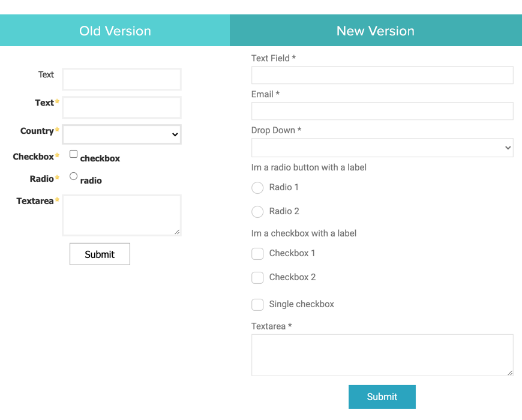This screenshot has height=420, width=522.
Task: Check the Checkbox 1 box
Action: click(257, 254)
